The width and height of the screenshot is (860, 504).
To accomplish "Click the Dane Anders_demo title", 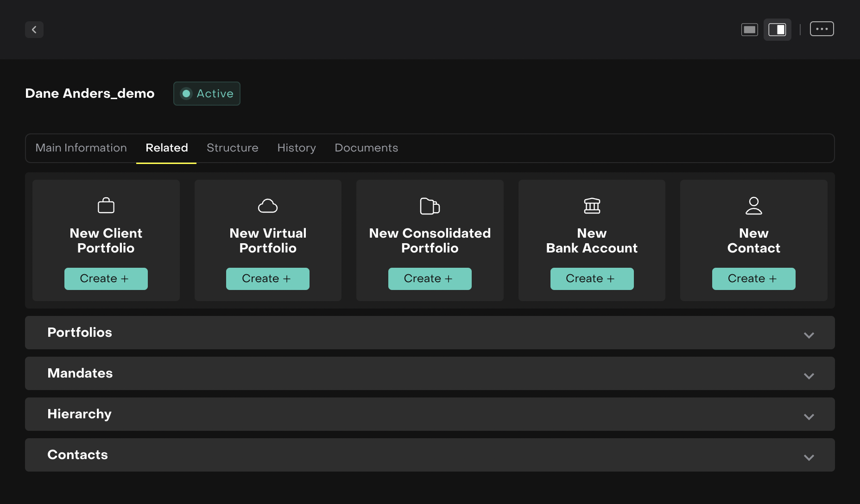I will 90,94.
